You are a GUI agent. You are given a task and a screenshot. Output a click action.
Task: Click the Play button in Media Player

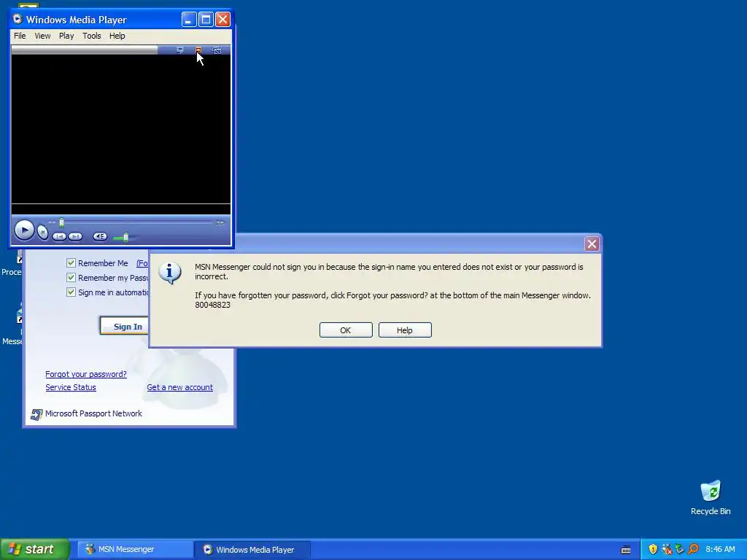click(24, 230)
